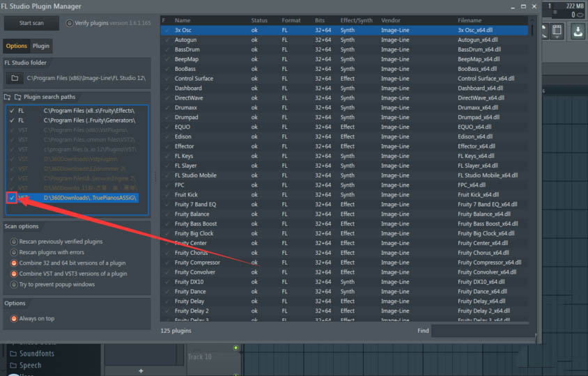This screenshot has height=376, width=588.
Task: Switch to the Options tab
Action: point(17,46)
